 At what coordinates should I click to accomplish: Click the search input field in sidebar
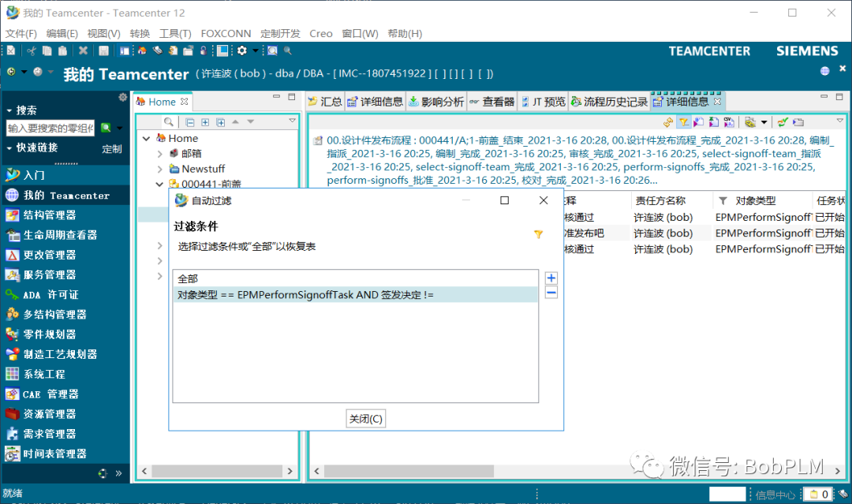click(x=50, y=129)
